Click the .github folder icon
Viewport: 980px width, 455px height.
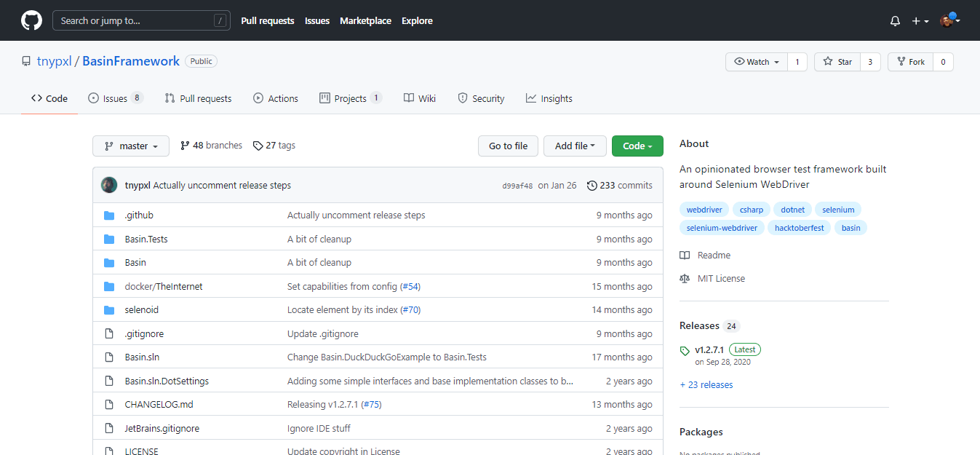click(109, 215)
